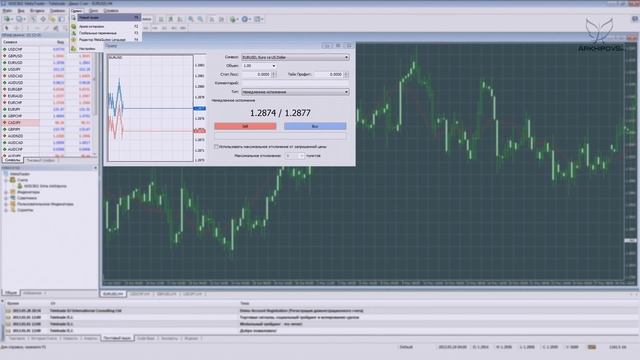Choose Глобальные переменные menu entry
Screen dimensions: 640x360
pyautogui.click(x=106, y=33)
